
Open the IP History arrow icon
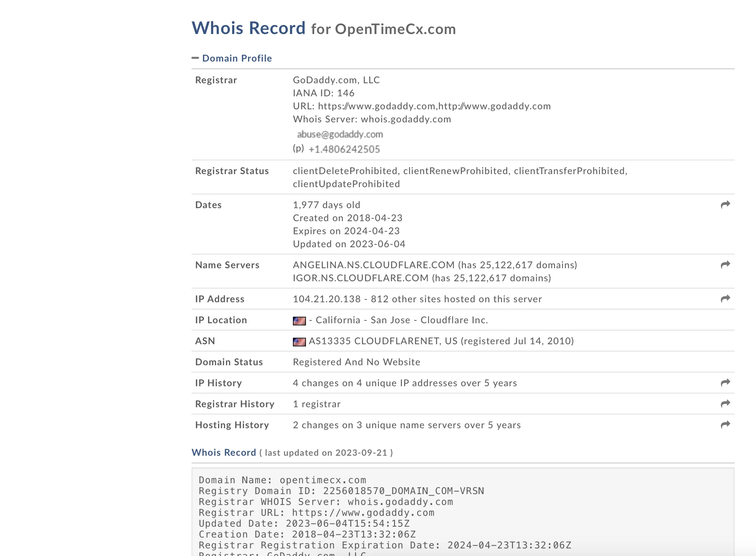(x=725, y=383)
